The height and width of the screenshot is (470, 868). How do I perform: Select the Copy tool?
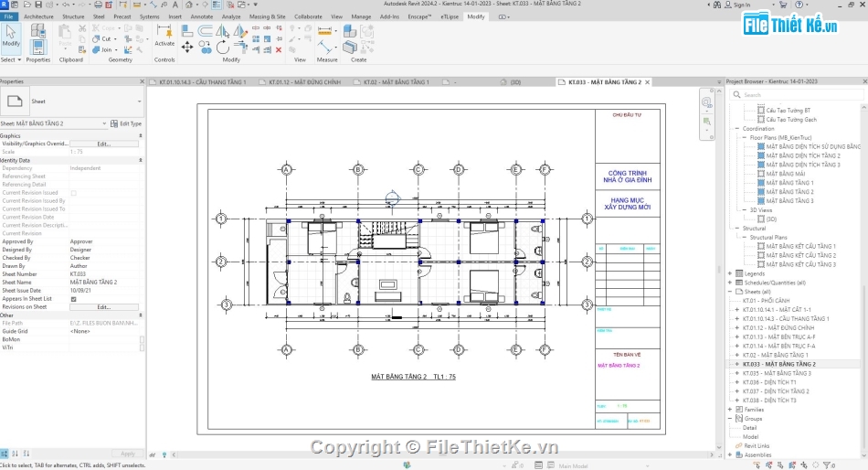205,48
